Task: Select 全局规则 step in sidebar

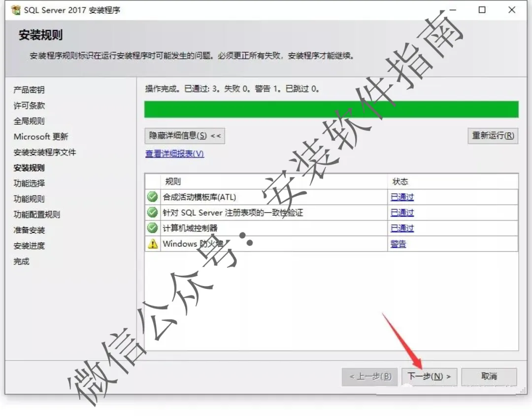Action: 29,121
